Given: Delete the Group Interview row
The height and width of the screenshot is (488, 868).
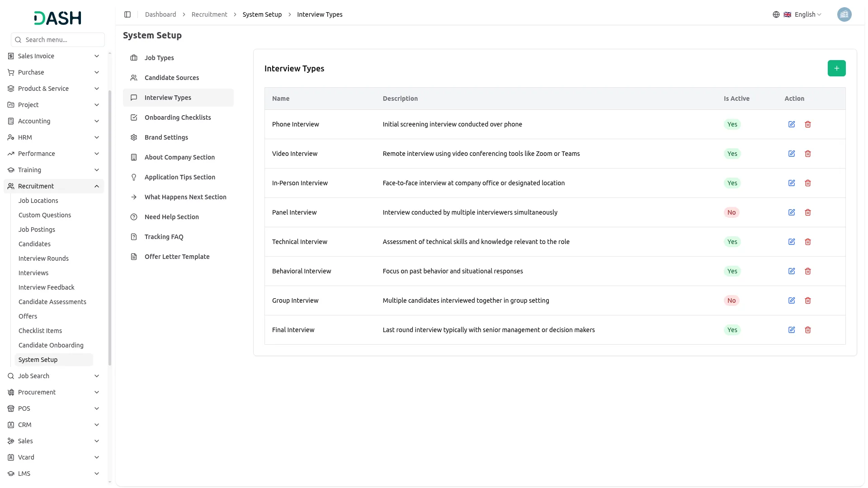Looking at the screenshot, I should click(808, 300).
